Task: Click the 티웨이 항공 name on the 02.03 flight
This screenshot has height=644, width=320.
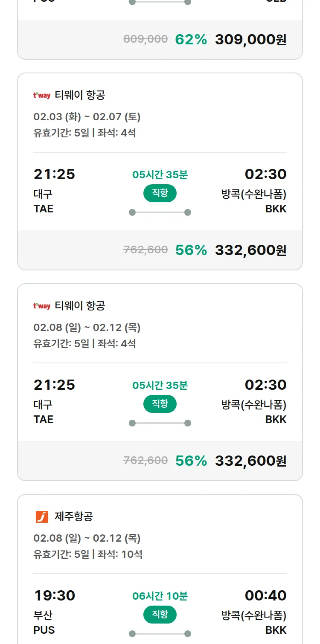Action: pos(80,95)
